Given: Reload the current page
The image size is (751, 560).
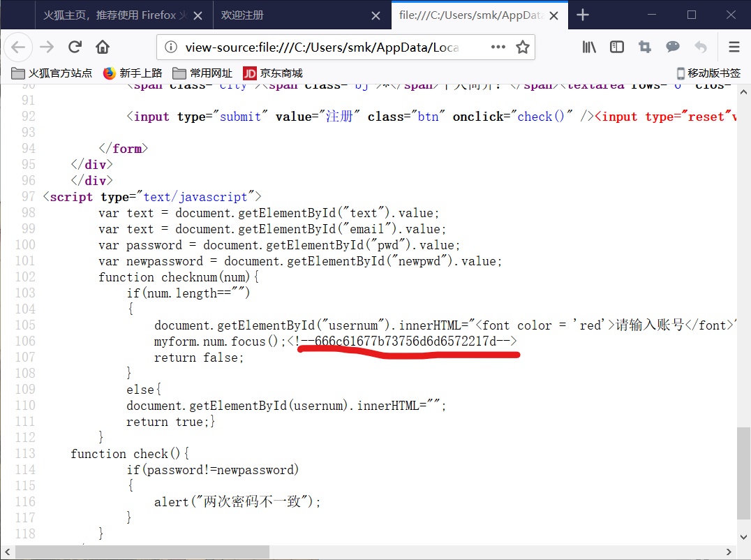Looking at the screenshot, I should point(75,47).
